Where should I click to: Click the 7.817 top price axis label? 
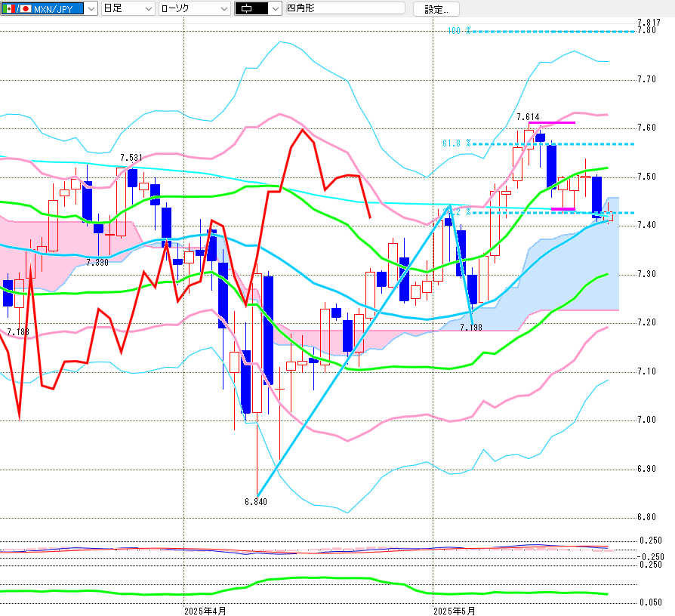[649, 23]
